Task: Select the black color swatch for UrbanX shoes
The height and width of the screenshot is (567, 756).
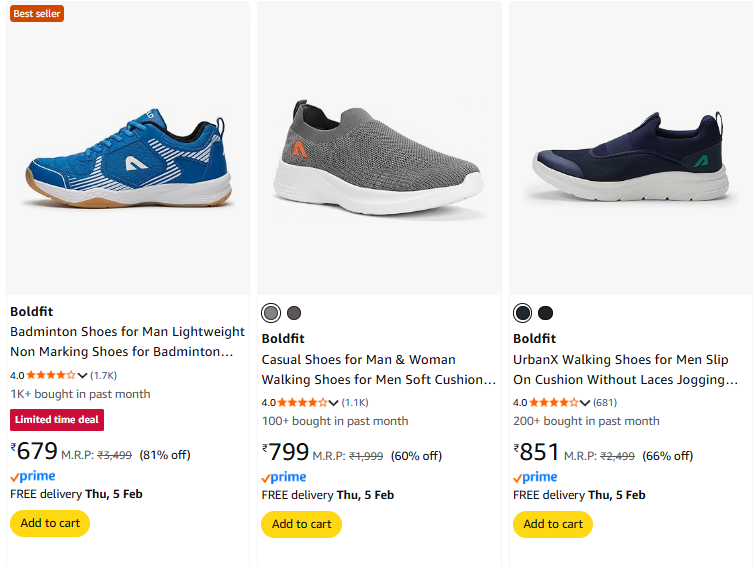Action: coord(545,313)
